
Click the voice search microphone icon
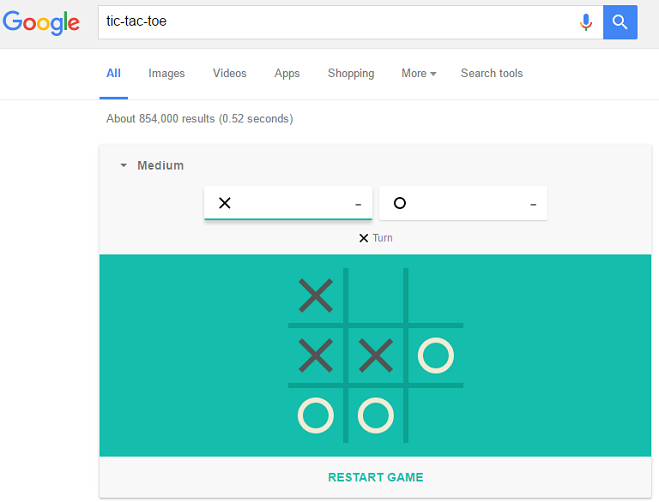pyautogui.click(x=586, y=22)
